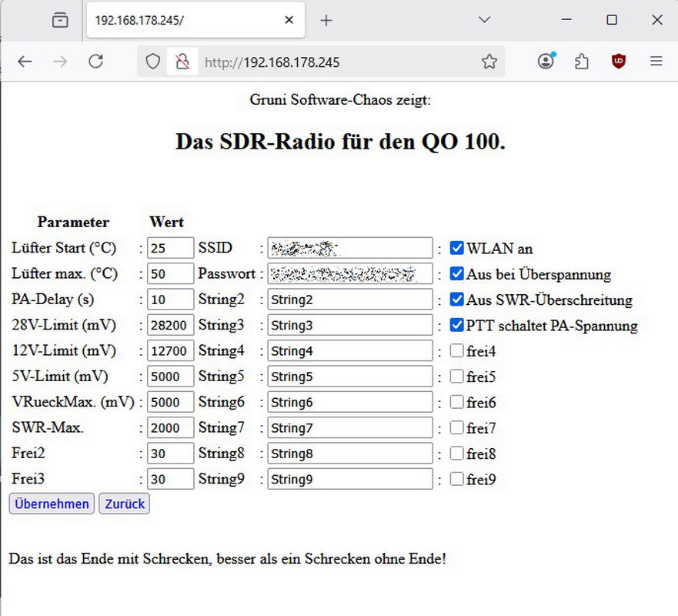Screen dimensions: 678x616
Task: Click the Übernehmen button
Action: pyautogui.click(x=51, y=504)
